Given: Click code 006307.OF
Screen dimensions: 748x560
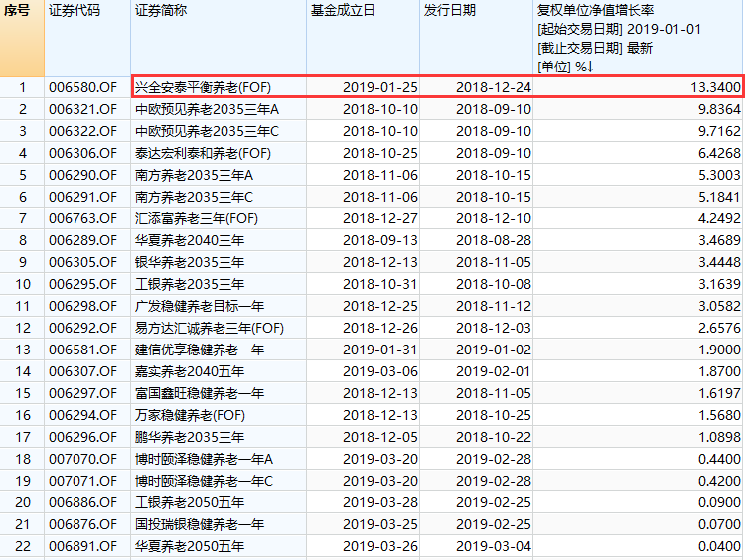Looking at the screenshot, I should tap(82, 372).
